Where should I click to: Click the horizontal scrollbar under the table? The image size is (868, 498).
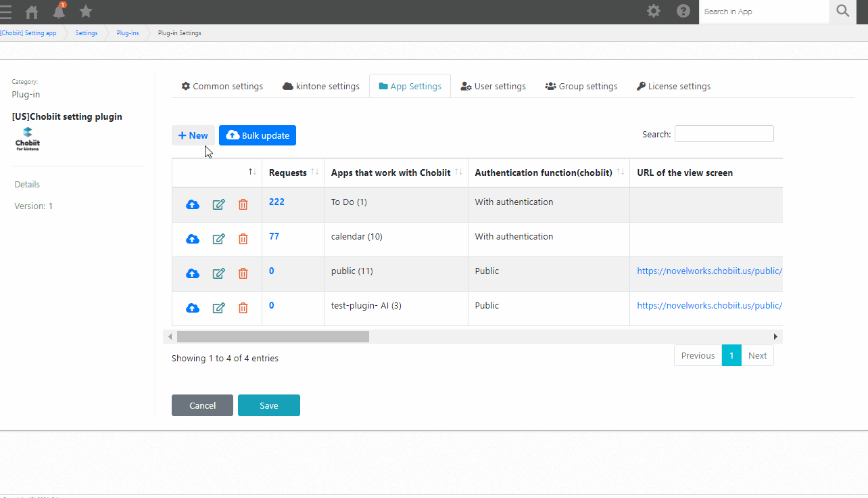click(x=273, y=336)
